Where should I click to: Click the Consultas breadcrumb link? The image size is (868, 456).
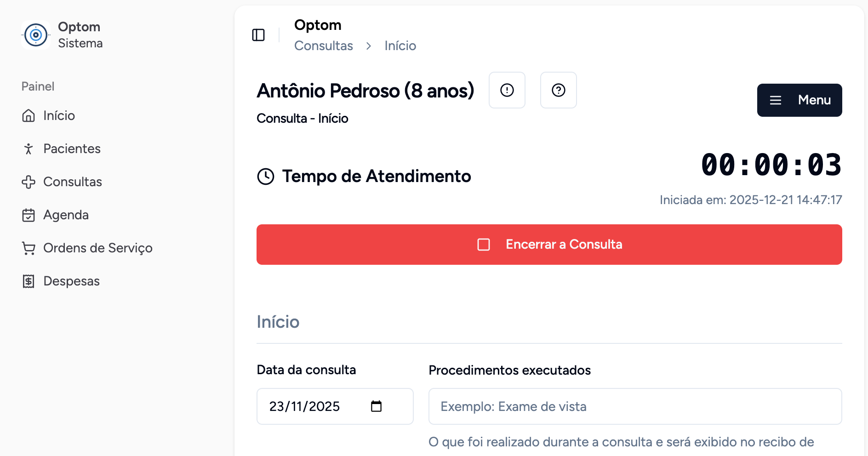(x=323, y=46)
